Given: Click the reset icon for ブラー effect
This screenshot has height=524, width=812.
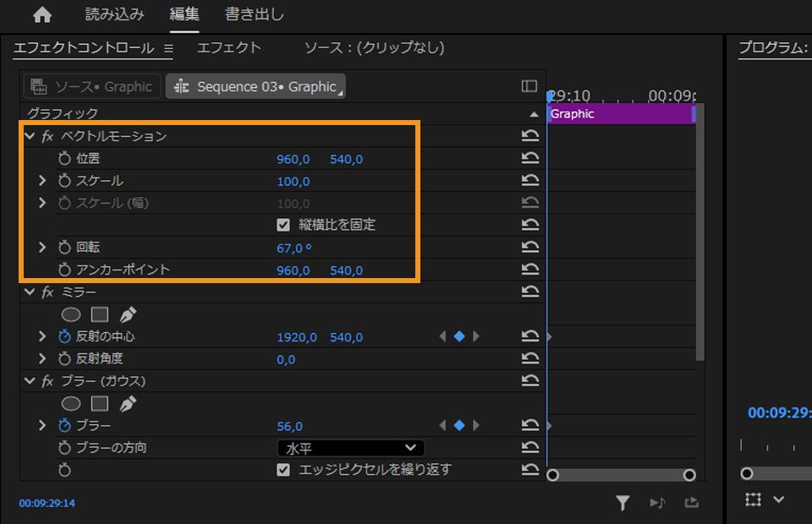Looking at the screenshot, I should [530, 381].
